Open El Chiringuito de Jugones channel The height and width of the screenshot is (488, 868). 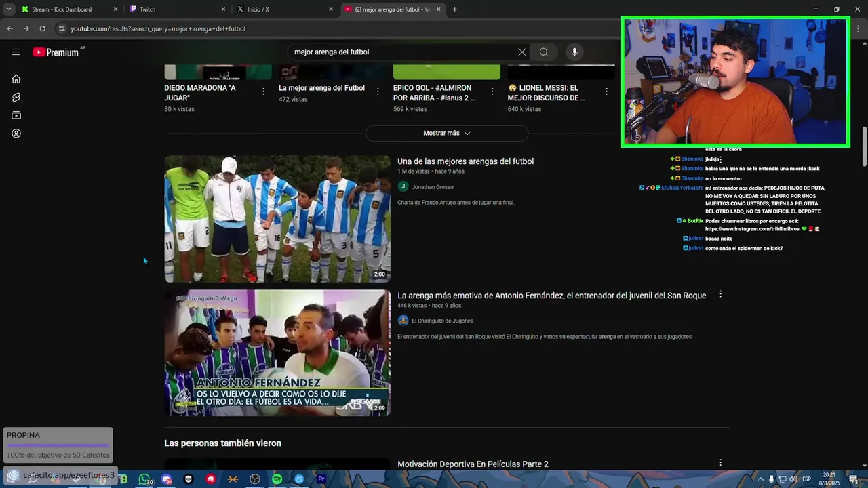pos(443,321)
